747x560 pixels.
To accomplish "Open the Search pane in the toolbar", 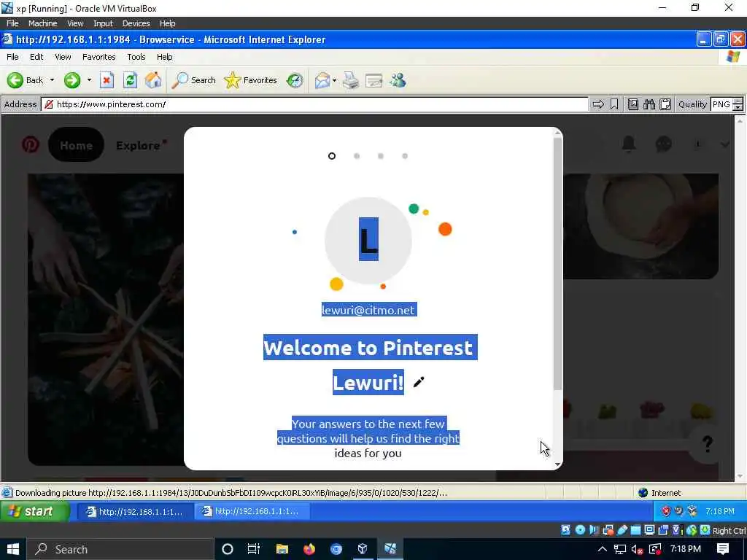I will coord(194,80).
